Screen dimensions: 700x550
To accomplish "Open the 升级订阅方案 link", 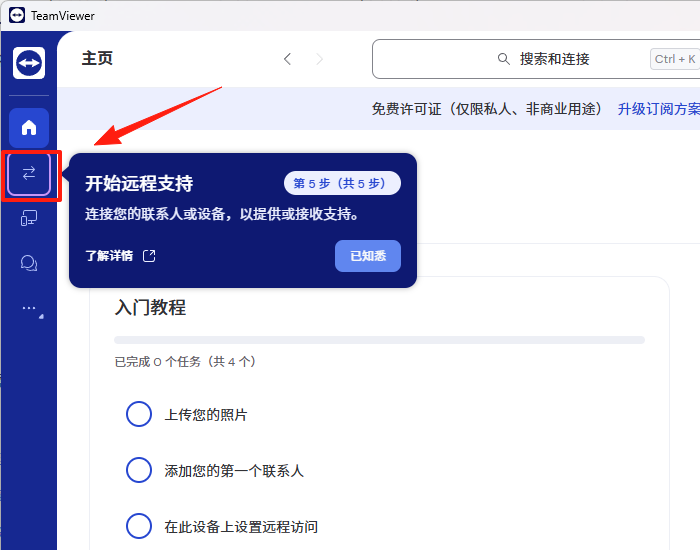I will [657, 109].
